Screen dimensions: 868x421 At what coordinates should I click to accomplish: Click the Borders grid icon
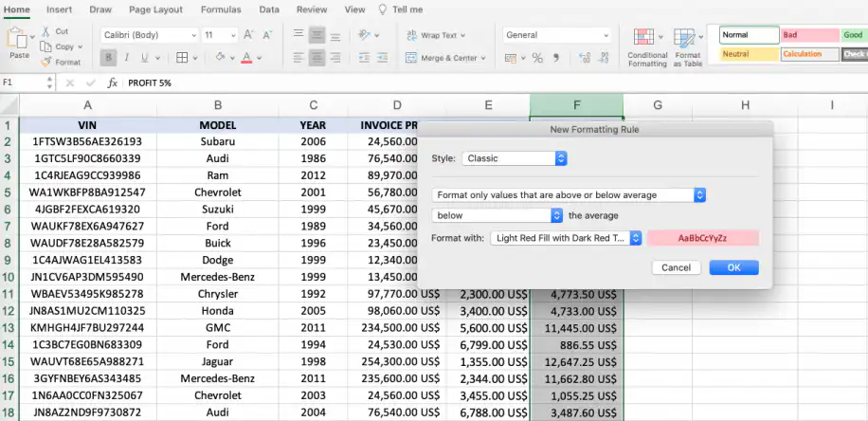pyautogui.click(x=182, y=58)
